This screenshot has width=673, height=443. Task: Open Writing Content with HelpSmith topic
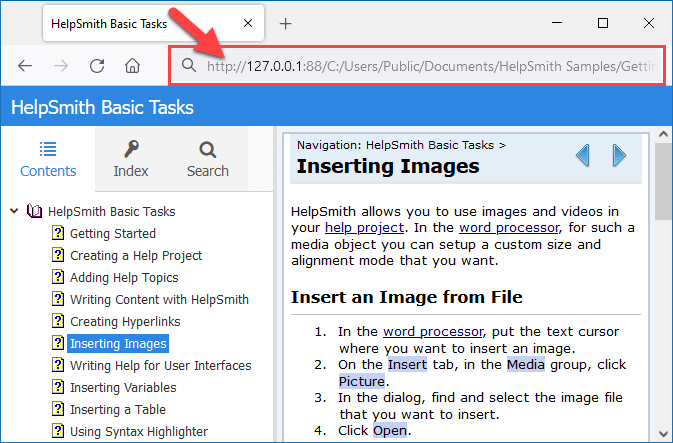pos(159,300)
